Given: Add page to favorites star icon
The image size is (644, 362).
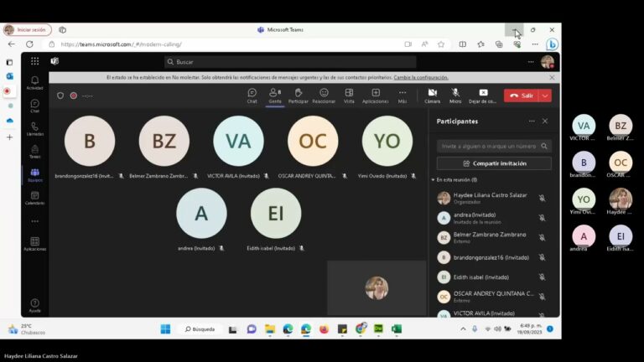Looking at the screenshot, I should pyautogui.click(x=441, y=44).
